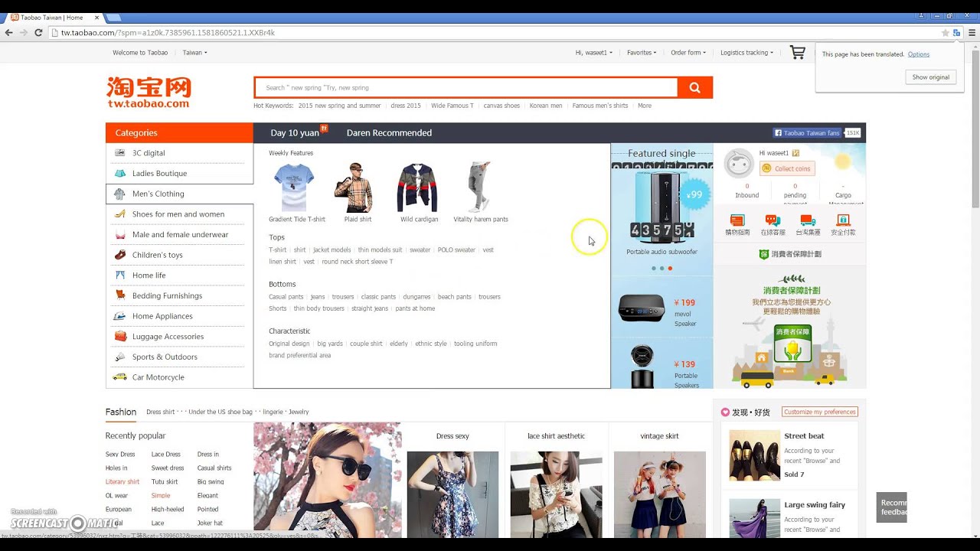Viewport: 980px width, 551px height.
Task: Select Men's Clothing in categories
Action: pos(158,194)
